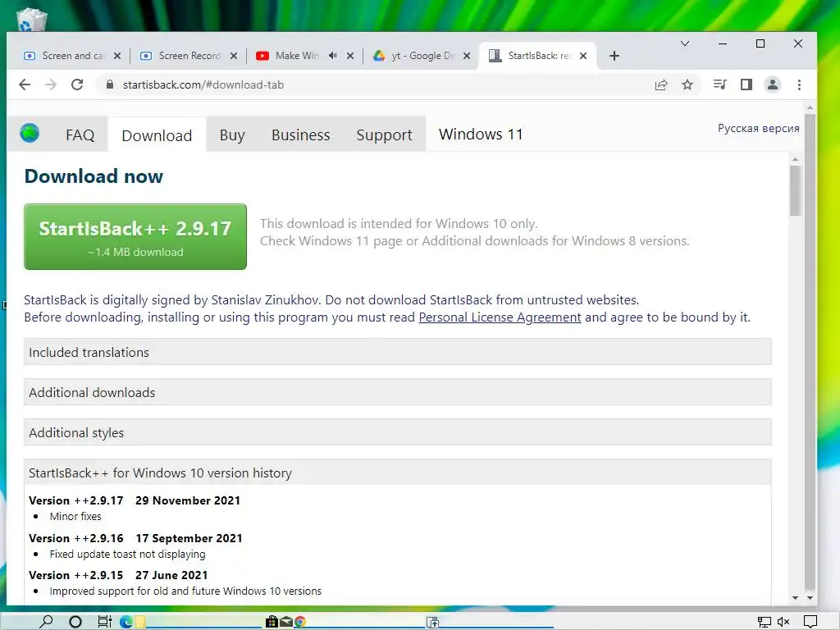Image resolution: width=840 pixels, height=630 pixels.
Task: Close the StartIsBack tab
Action: [583, 56]
